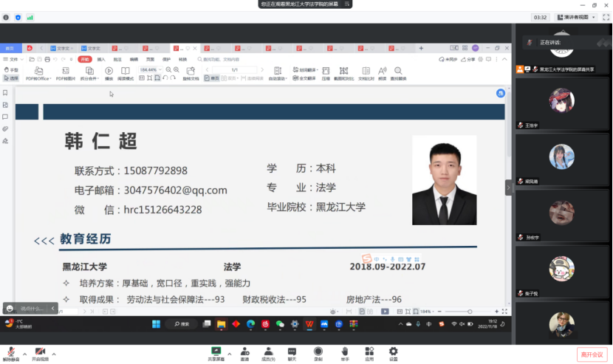Click the Windows taskbar search box
The image size is (613, 364).
(181, 323)
